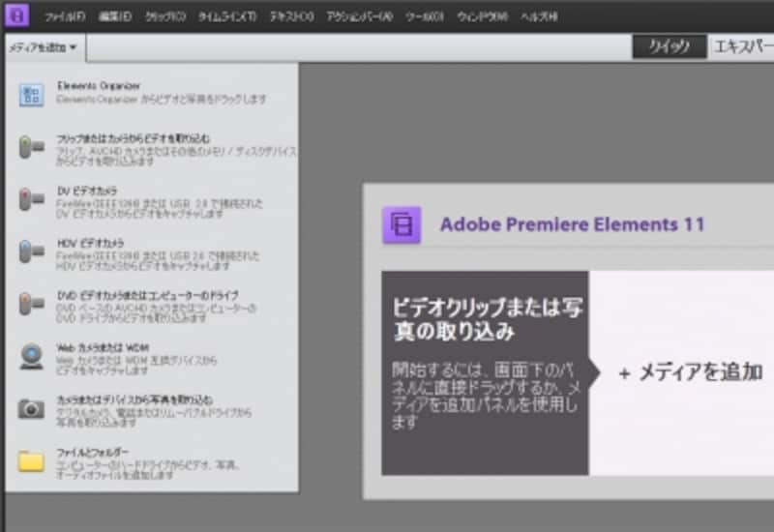Screen dimensions: 774x532
Task: Open the テキスト menu
Action: pyautogui.click(x=292, y=16)
